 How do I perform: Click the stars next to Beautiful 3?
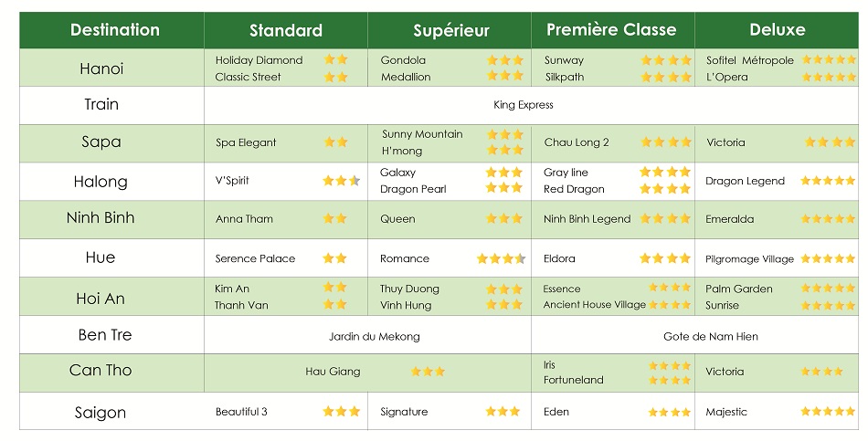(342, 412)
